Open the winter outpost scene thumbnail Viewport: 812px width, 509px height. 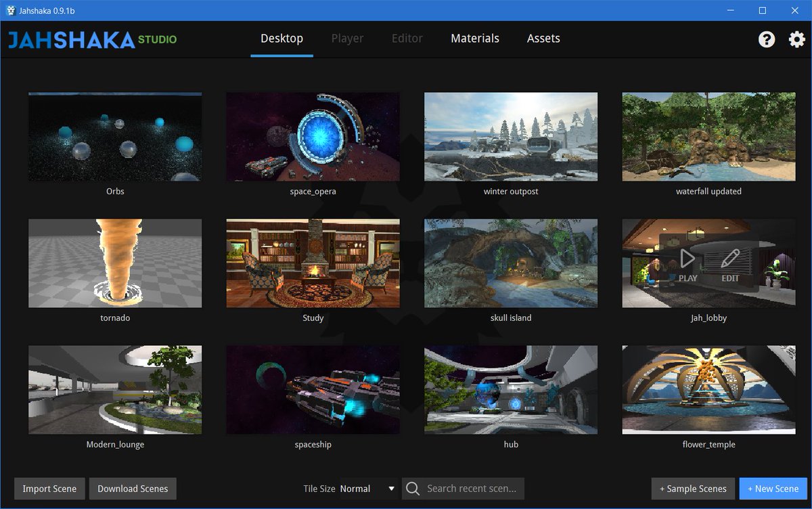pos(511,136)
